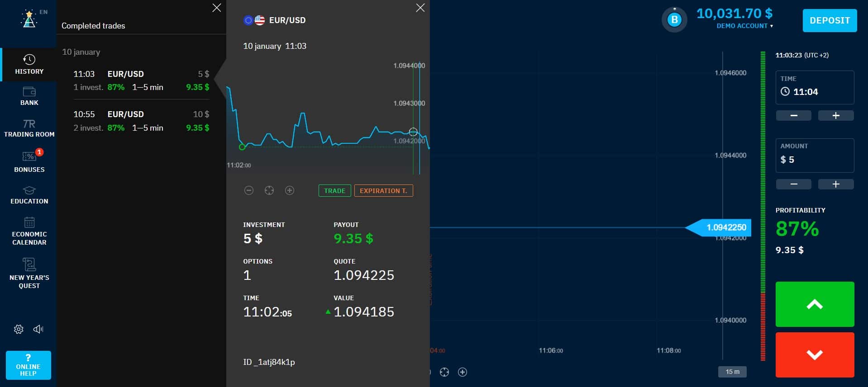This screenshot has height=387, width=868.
Task: Change language from EN selector
Action: pos(43,12)
